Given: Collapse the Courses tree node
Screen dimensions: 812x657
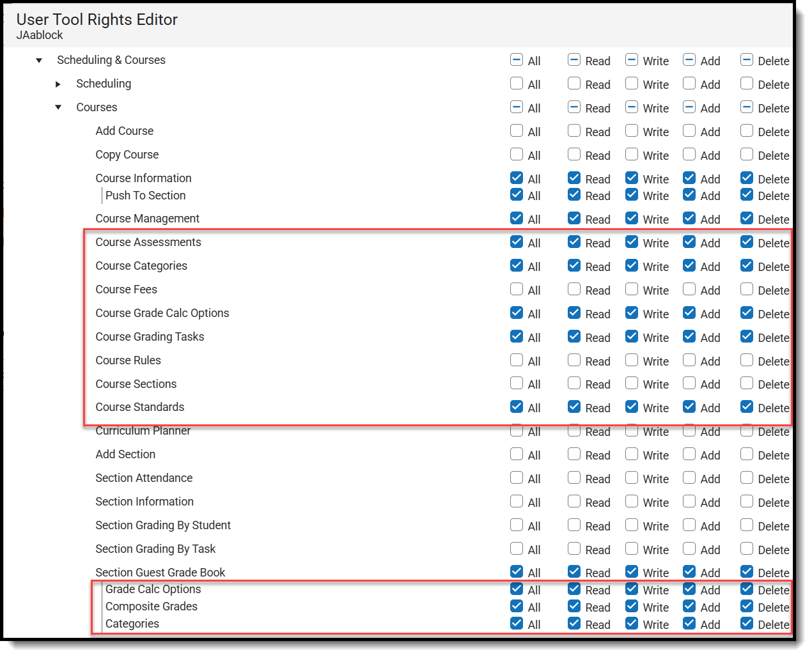Looking at the screenshot, I should [x=58, y=107].
